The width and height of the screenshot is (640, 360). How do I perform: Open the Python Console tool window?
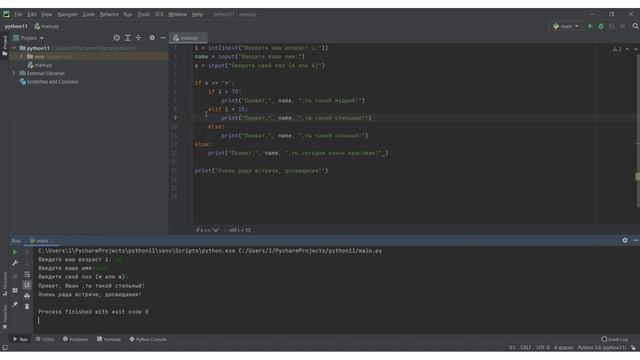[148, 339]
